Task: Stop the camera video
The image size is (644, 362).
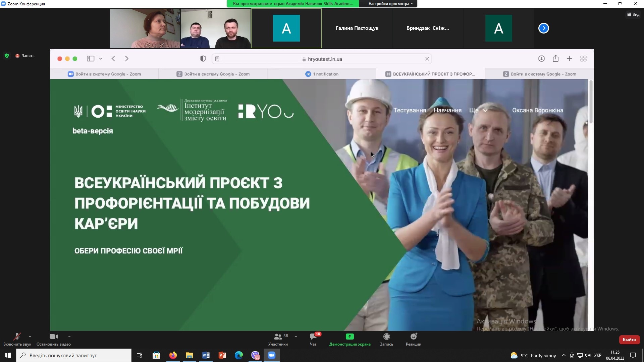Action: tap(53, 337)
